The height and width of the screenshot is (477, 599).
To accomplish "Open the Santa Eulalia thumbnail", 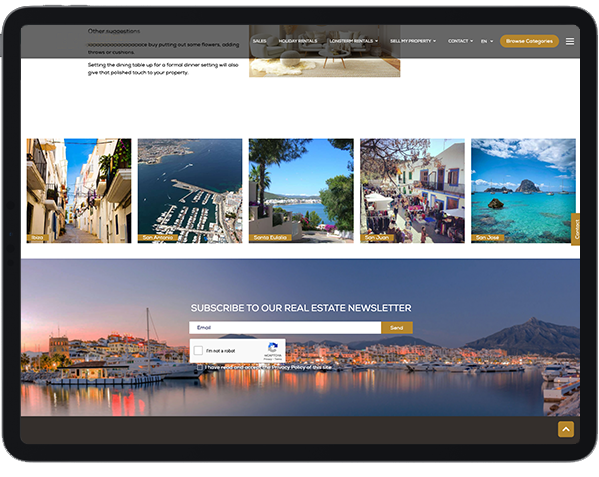I will [x=301, y=191].
